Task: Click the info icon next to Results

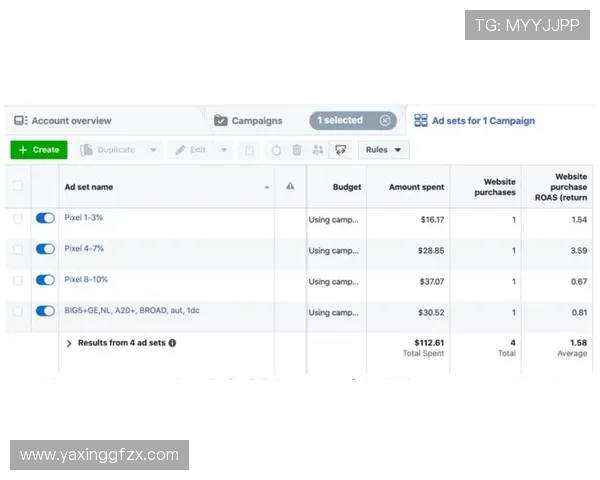Action: pos(172,343)
